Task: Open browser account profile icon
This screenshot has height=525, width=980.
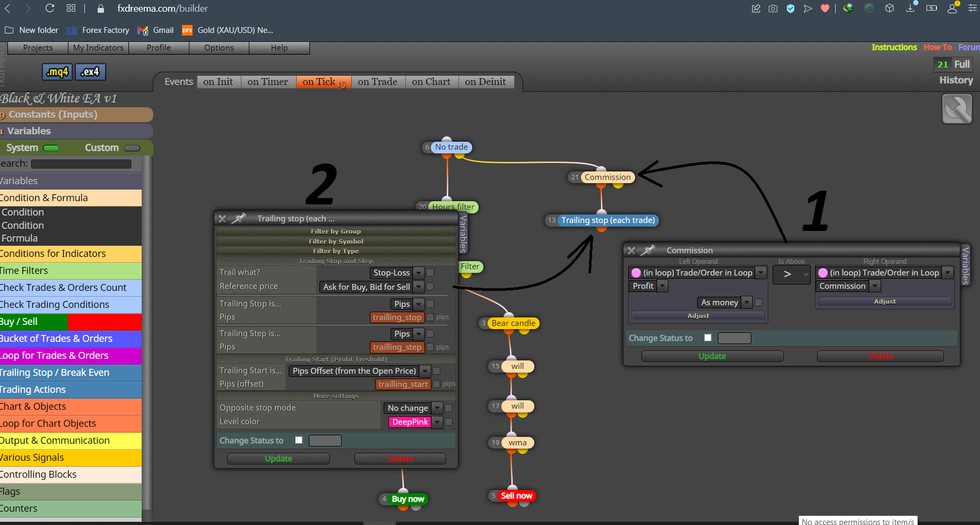Action: (952, 8)
